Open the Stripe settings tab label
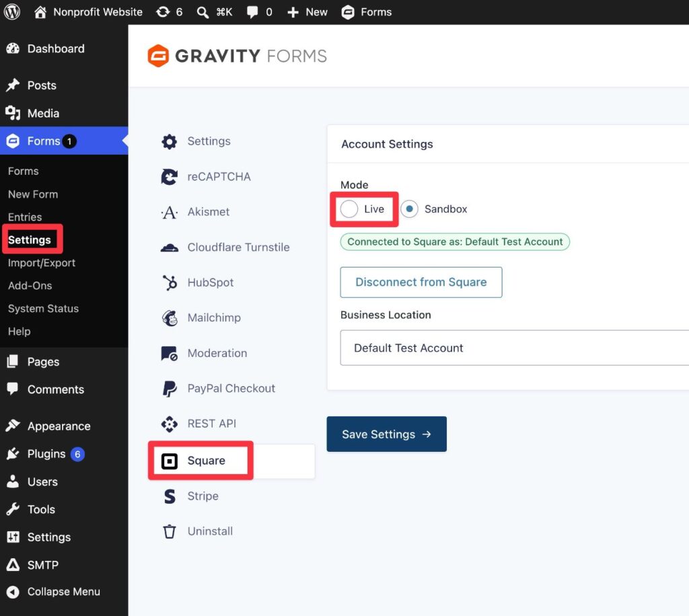The height and width of the screenshot is (616, 689). (203, 496)
